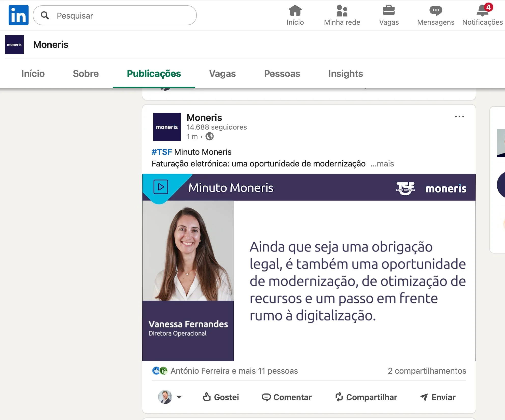Open the #TSF hashtag link
Image resolution: width=505 pixels, height=420 pixels.
tap(162, 152)
